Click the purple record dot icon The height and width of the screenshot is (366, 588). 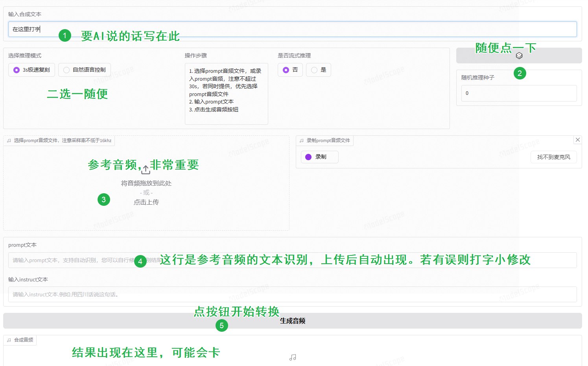(x=308, y=157)
